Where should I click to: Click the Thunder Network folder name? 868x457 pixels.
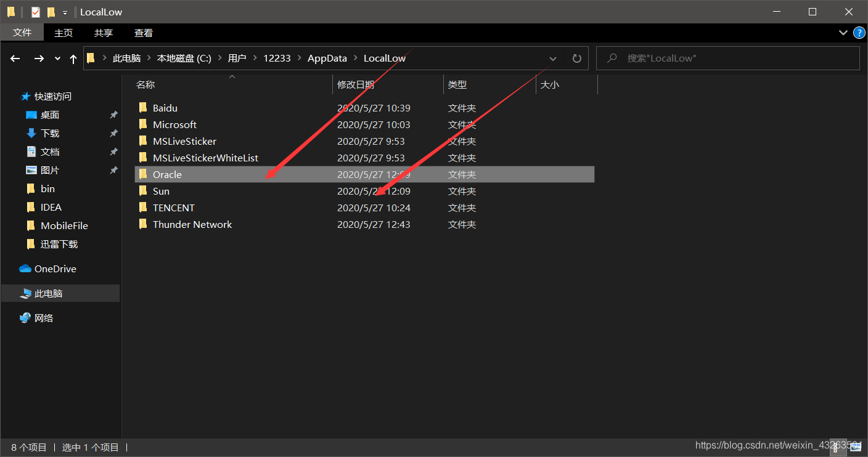[x=192, y=224]
